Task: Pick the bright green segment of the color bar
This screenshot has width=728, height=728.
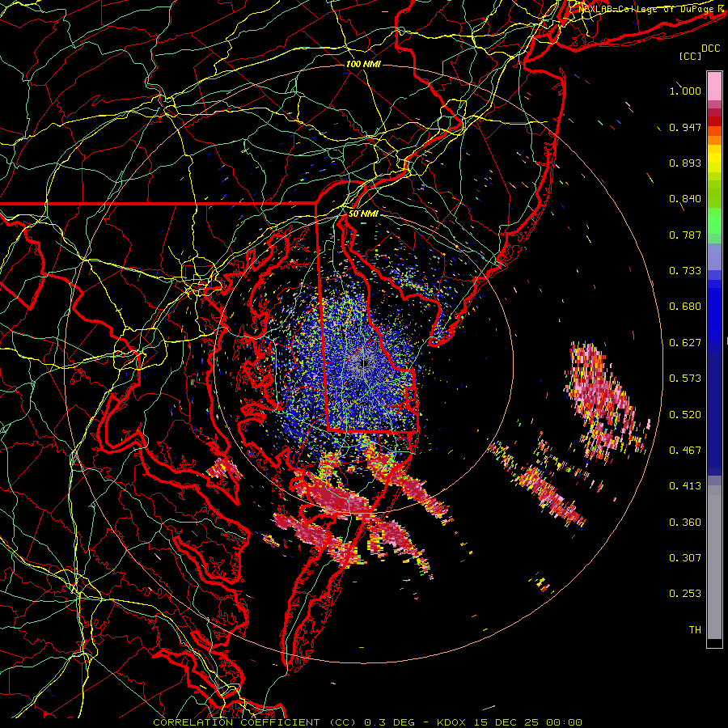Action: pos(714,221)
